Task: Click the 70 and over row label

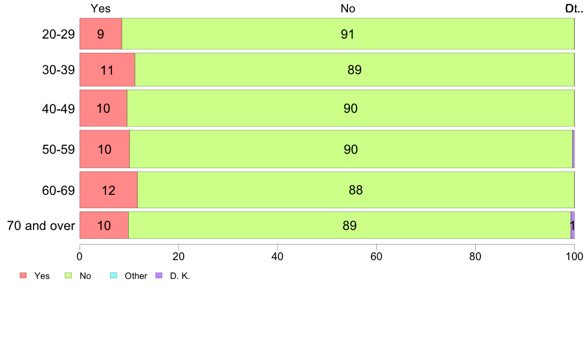Action: click(x=41, y=226)
